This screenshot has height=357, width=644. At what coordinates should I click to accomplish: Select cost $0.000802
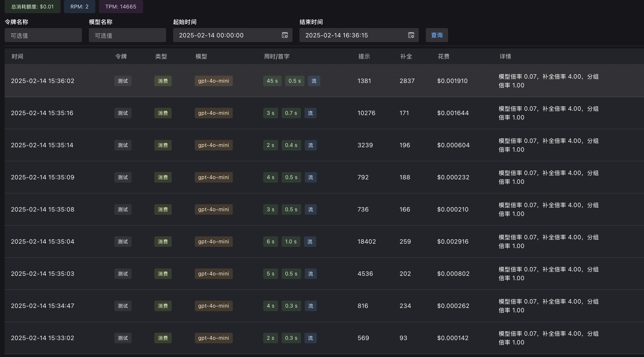pos(453,274)
